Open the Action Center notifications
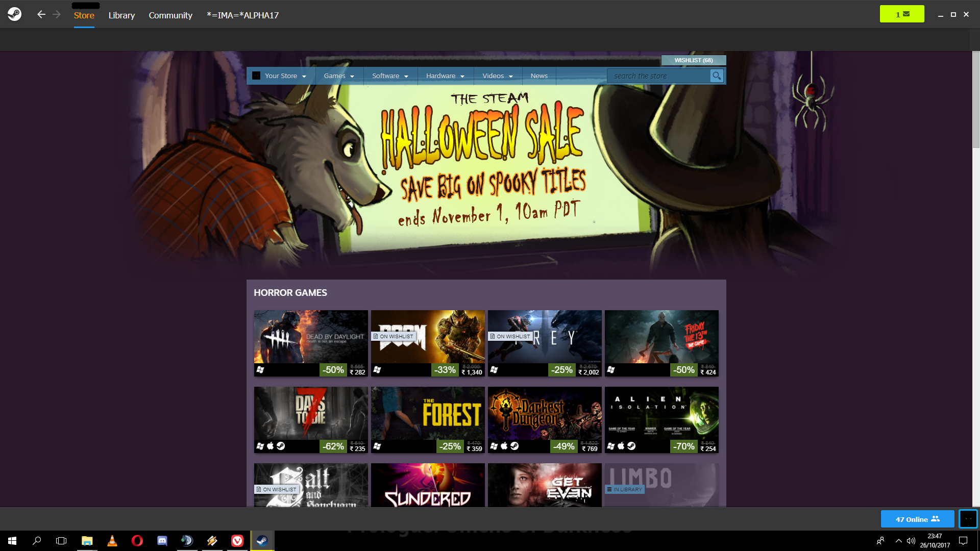The height and width of the screenshot is (551, 980). (x=963, y=541)
